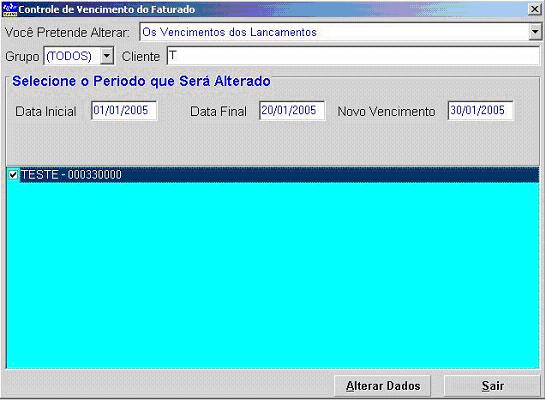This screenshot has width=545, height=401.
Task: Expand the Você Pretende Alterar dropdown arrow
Action: click(535, 32)
